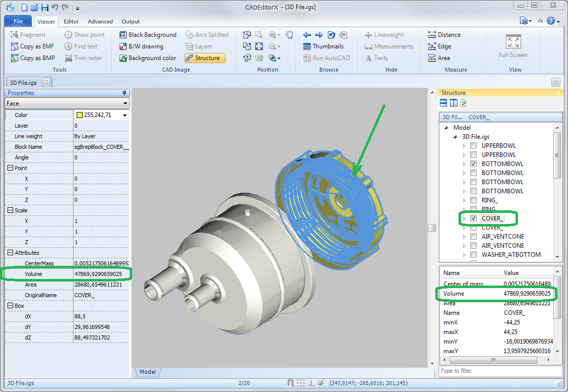Viewport: 568px width, 392px height.
Task: Toggle the Structure panel button
Action: 204,58
